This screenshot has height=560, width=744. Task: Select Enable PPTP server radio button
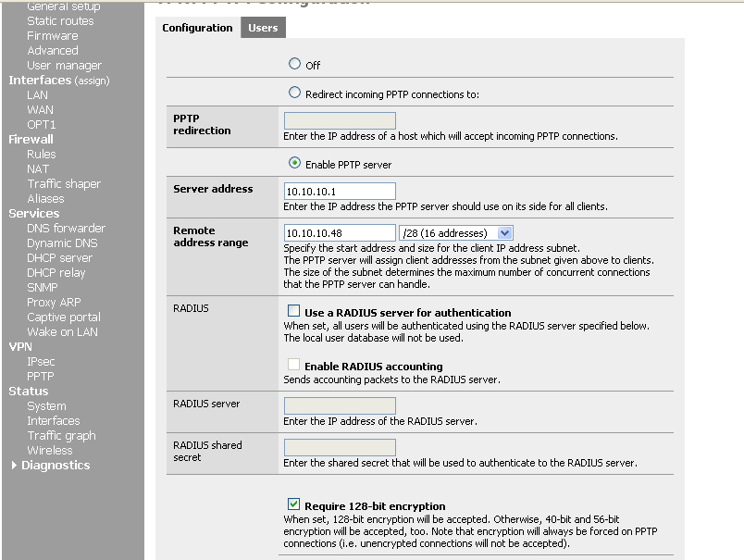tap(294, 164)
